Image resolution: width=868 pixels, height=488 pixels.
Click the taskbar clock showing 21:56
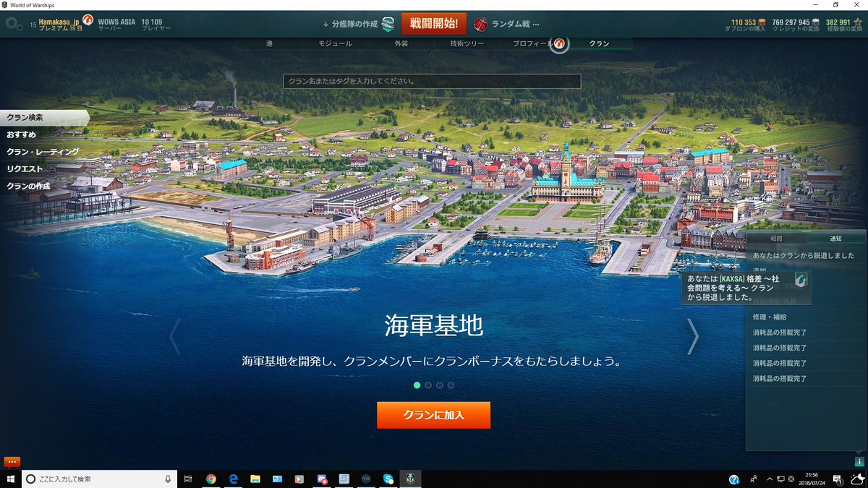[810, 479]
